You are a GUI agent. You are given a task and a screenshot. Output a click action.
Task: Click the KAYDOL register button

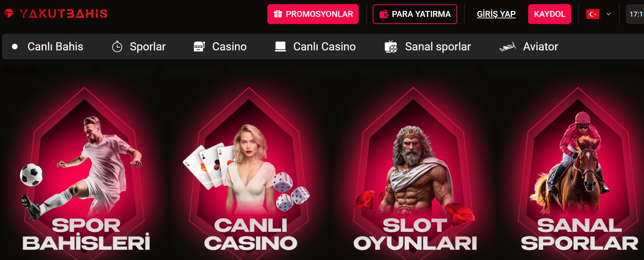click(x=550, y=14)
